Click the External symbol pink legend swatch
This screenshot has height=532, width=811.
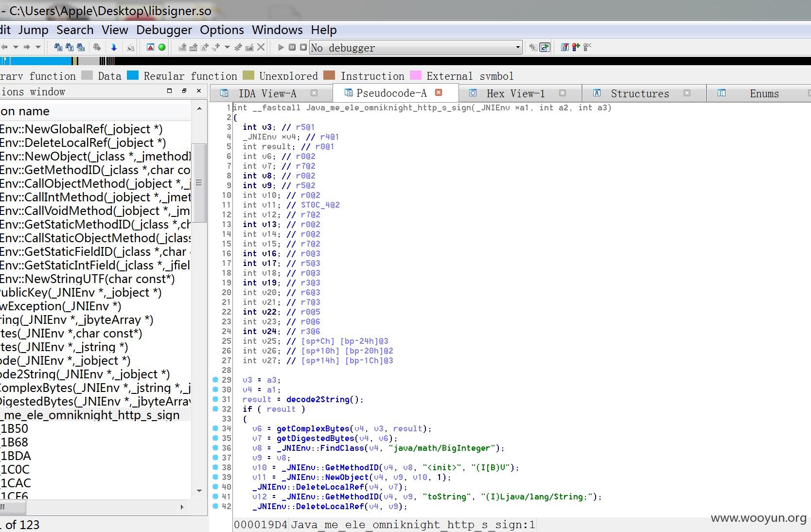tap(416, 75)
